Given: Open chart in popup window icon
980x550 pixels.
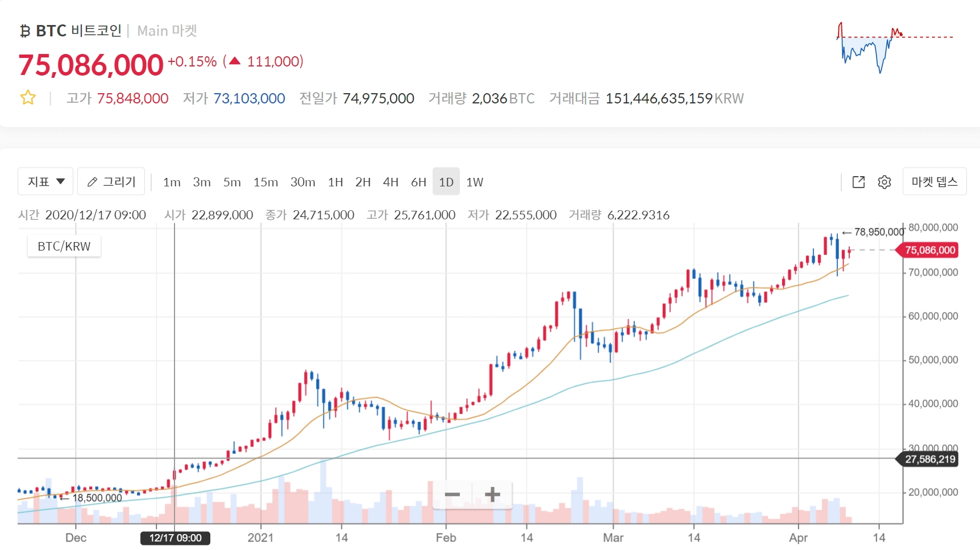Looking at the screenshot, I should tap(858, 182).
